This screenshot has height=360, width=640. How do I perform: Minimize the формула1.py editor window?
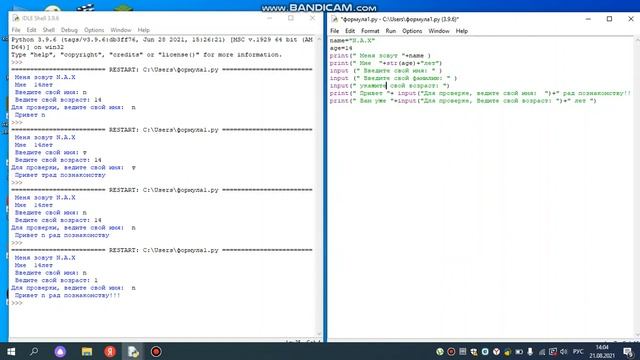(x=588, y=19)
